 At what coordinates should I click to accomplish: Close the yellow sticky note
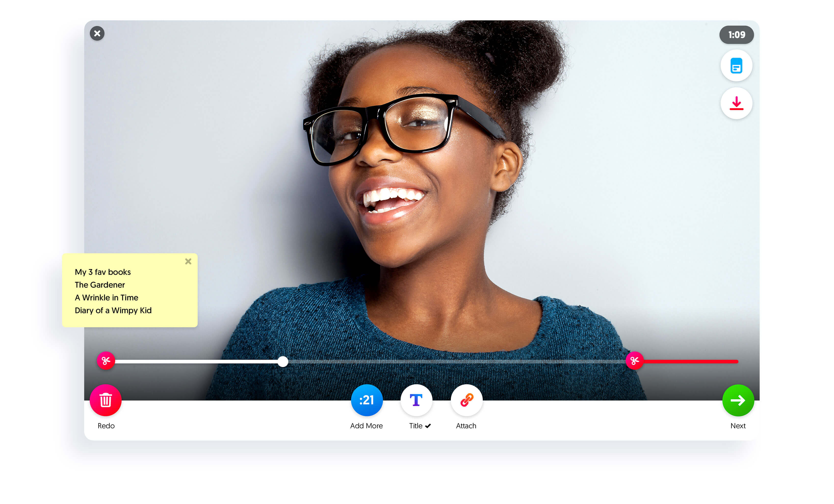[188, 262]
